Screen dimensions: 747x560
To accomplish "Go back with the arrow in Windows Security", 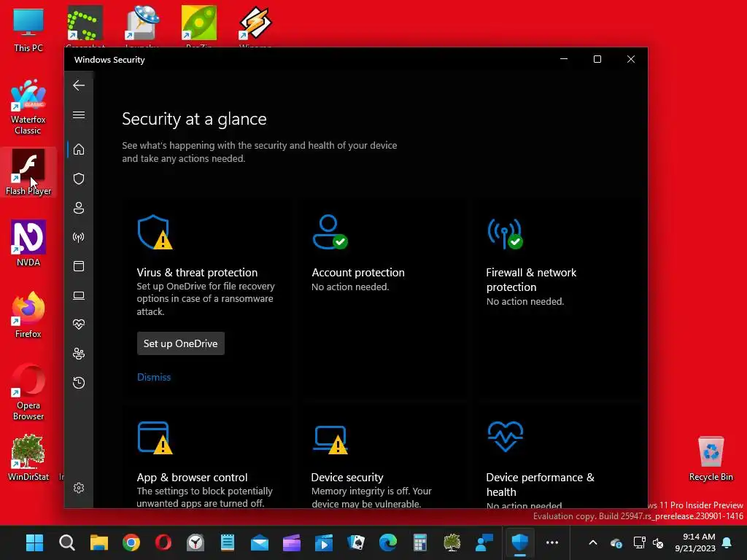I will [x=79, y=86].
